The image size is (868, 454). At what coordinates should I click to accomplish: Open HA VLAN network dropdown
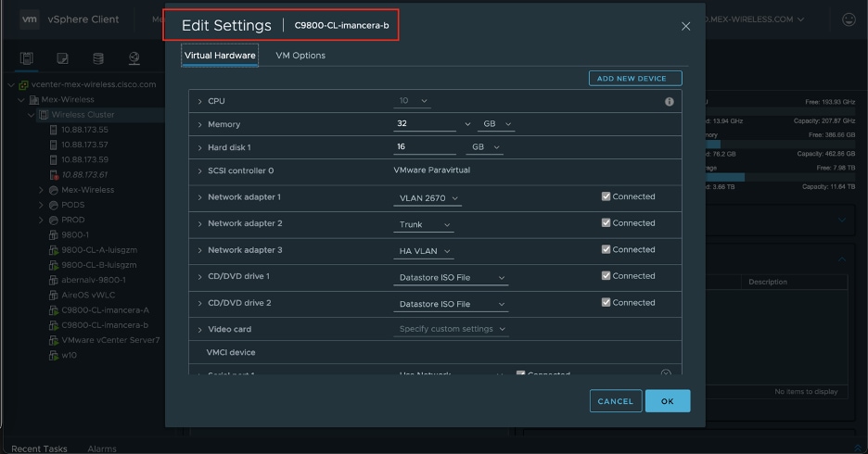[x=424, y=251]
